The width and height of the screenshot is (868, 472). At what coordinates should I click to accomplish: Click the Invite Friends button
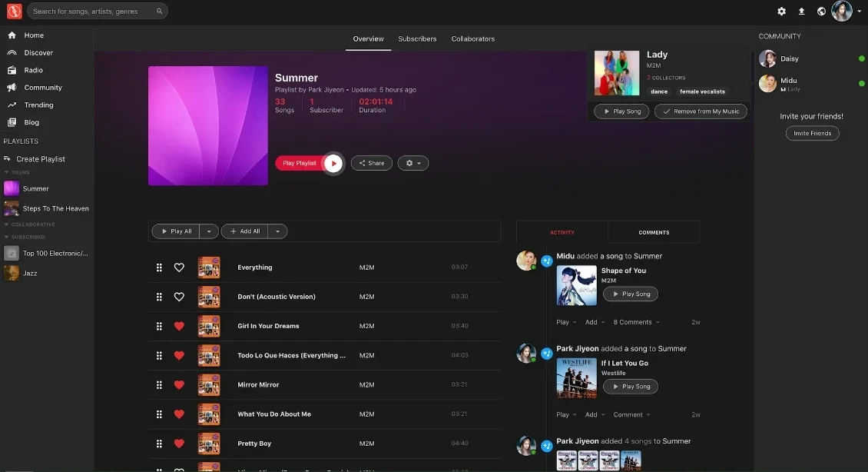click(812, 134)
